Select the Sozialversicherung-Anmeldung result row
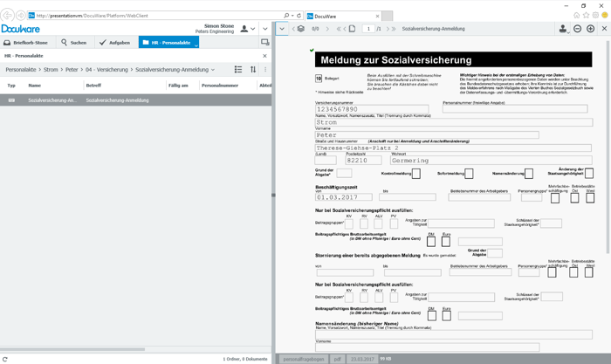This screenshot has width=611, height=364. [x=135, y=100]
